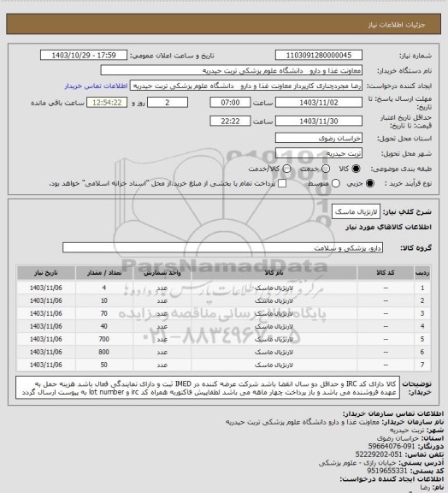Click the general description field لارنژیال ماسک
The height and width of the screenshot is (493, 448).
coord(356,211)
